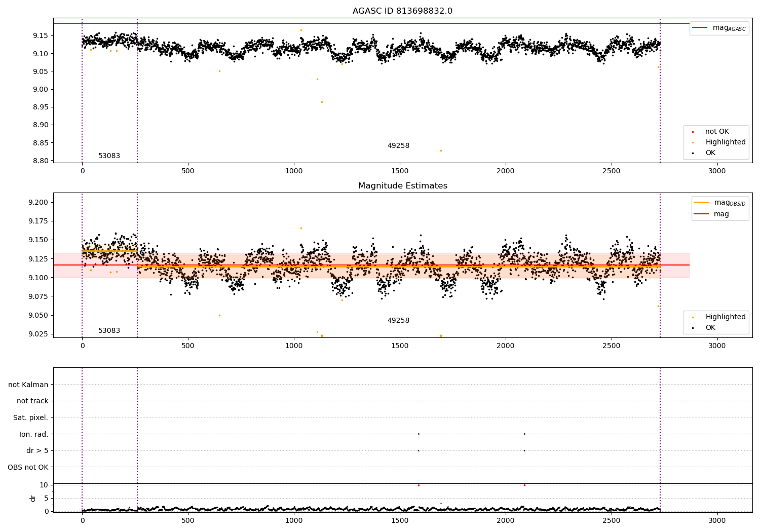The height and width of the screenshot is (532, 760).
Task: Click the green mag AGASC legend line swatch
Action: pos(700,28)
